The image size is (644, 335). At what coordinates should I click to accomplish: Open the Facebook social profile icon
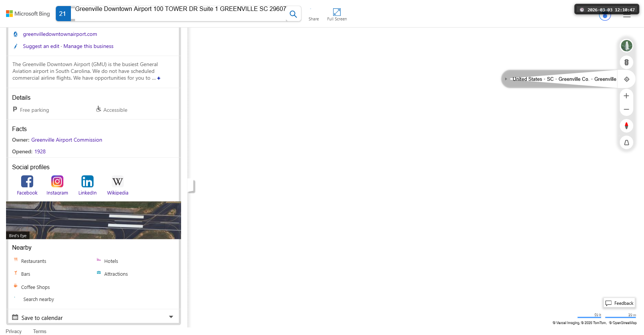click(x=27, y=182)
